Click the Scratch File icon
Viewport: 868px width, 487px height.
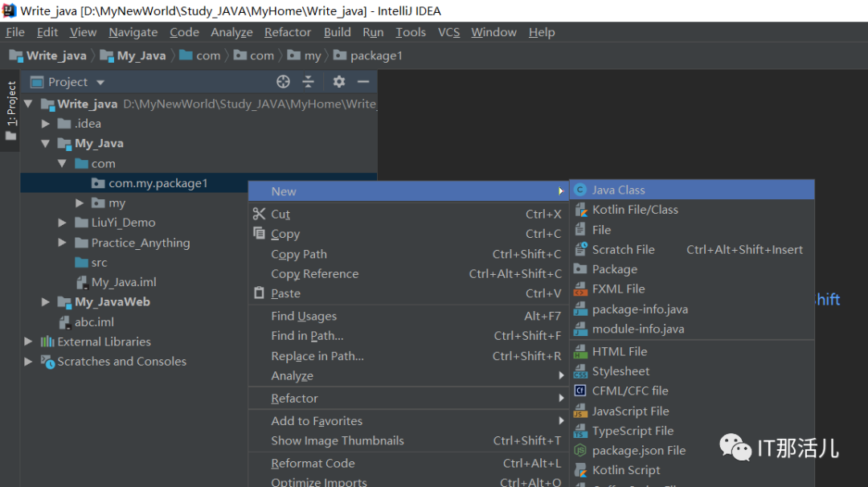pos(580,250)
